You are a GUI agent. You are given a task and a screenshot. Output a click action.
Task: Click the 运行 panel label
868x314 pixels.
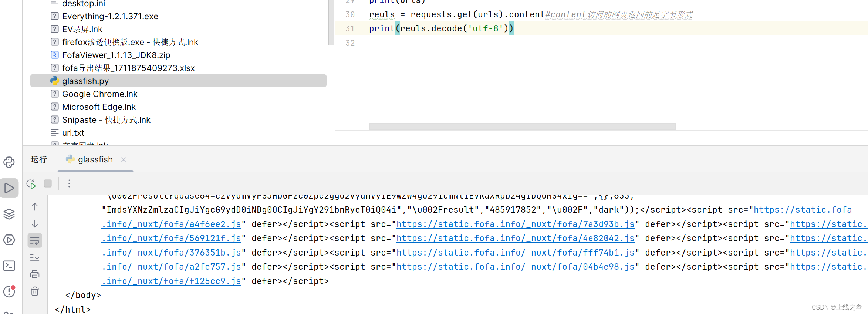pos(39,159)
